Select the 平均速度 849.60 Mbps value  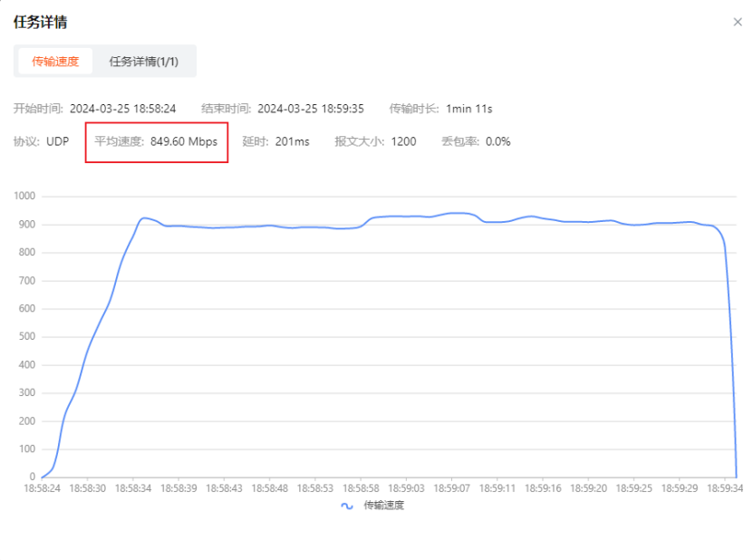(x=184, y=141)
